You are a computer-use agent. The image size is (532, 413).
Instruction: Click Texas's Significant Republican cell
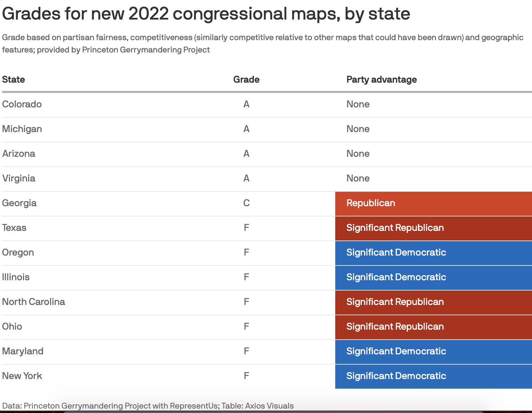coord(433,228)
